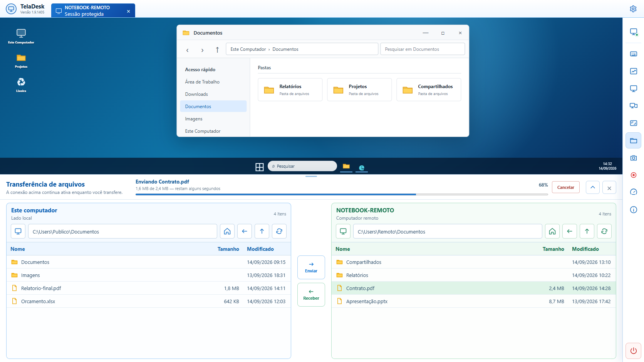
Task: Click the Enviar button
Action: pos(311,267)
